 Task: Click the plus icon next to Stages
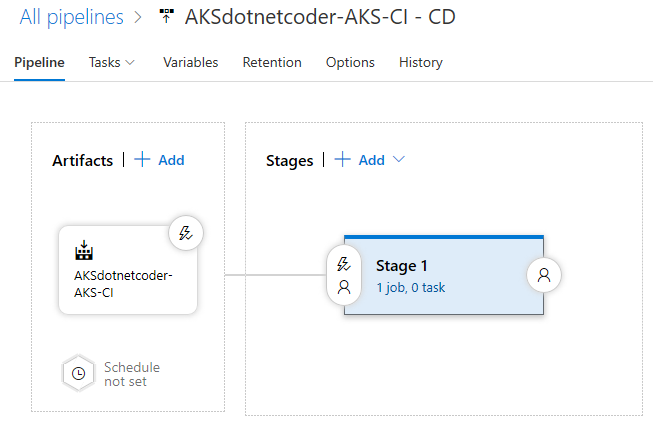click(342, 160)
